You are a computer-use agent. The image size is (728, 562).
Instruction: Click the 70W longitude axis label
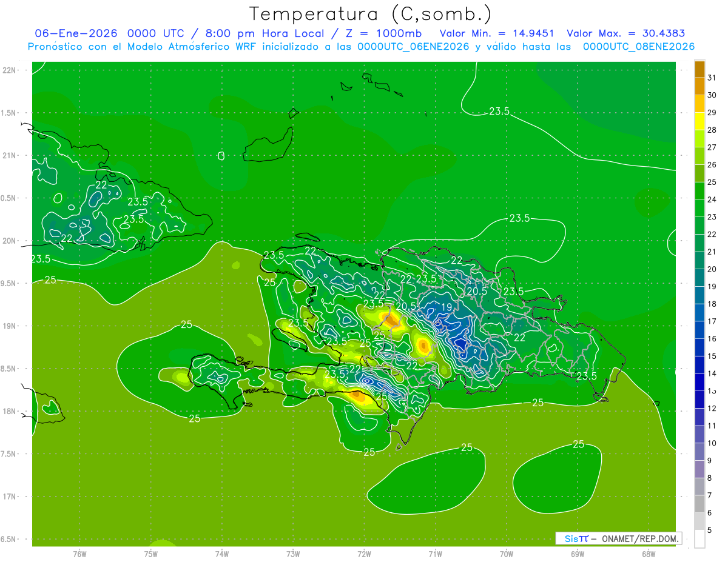[507, 554]
